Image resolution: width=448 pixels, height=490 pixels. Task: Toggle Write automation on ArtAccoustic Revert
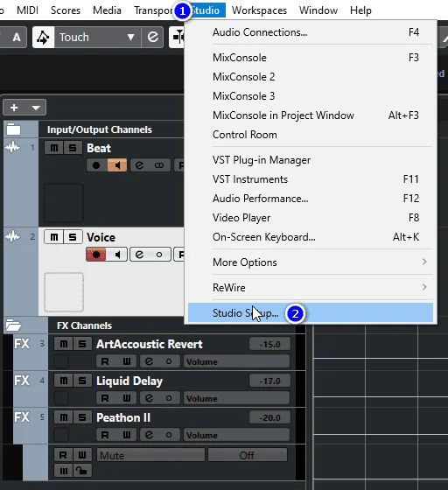click(x=127, y=361)
